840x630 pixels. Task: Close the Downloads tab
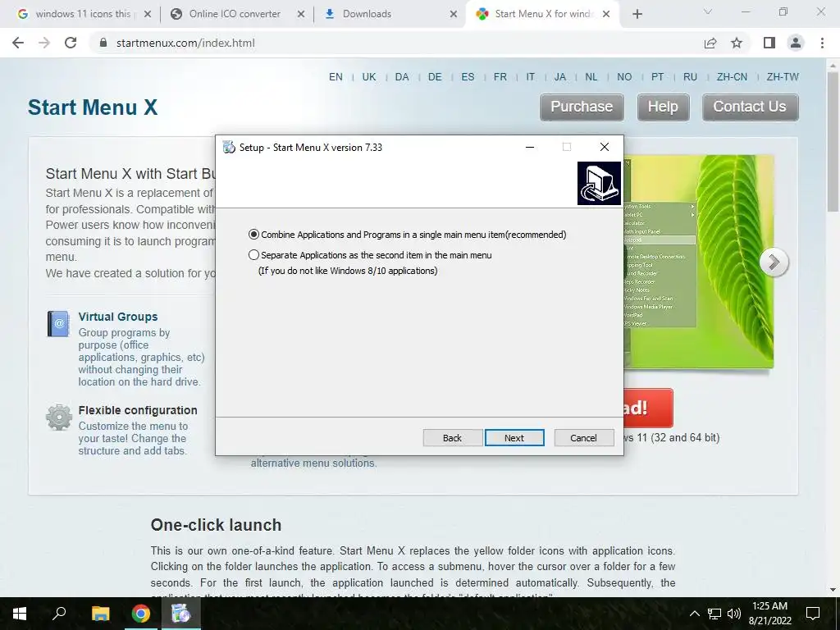coord(454,14)
